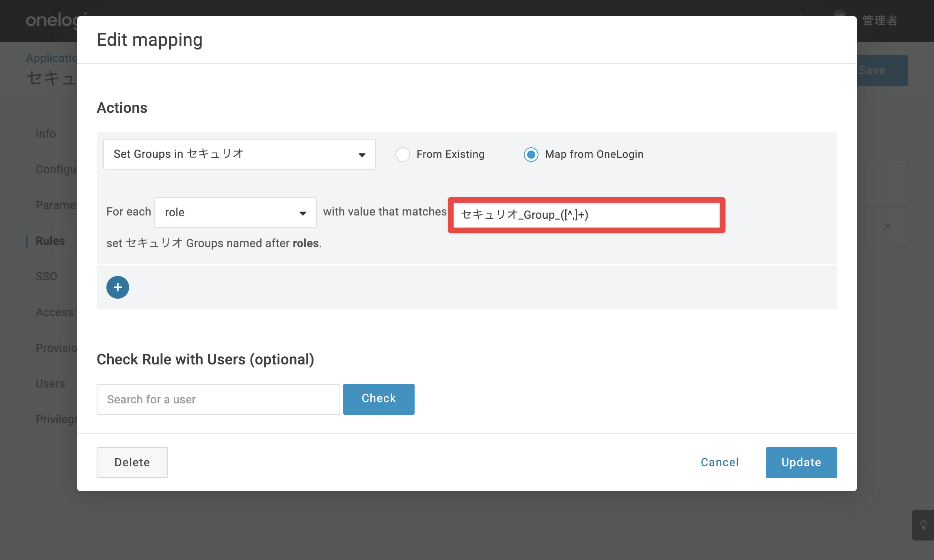This screenshot has width=934, height=560.
Task: Open the SSO tab in sidebar
Action: pyautogui.click(x=46, y=276)
